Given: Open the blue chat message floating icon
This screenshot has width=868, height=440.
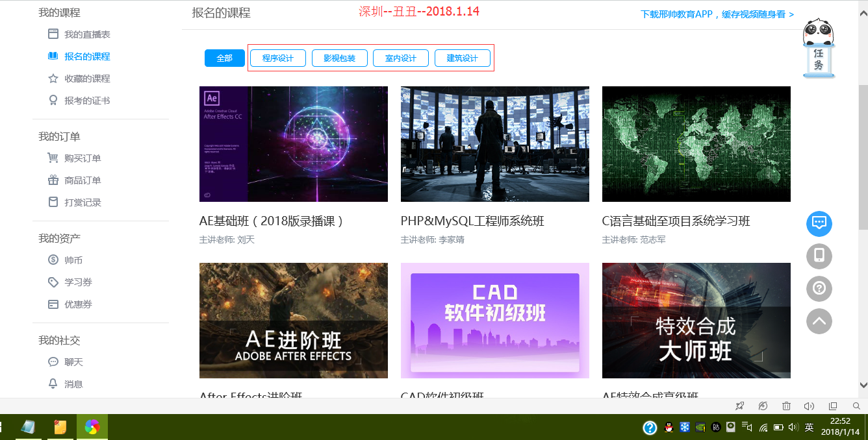Looking at the screenshot, I should point(819,223).
